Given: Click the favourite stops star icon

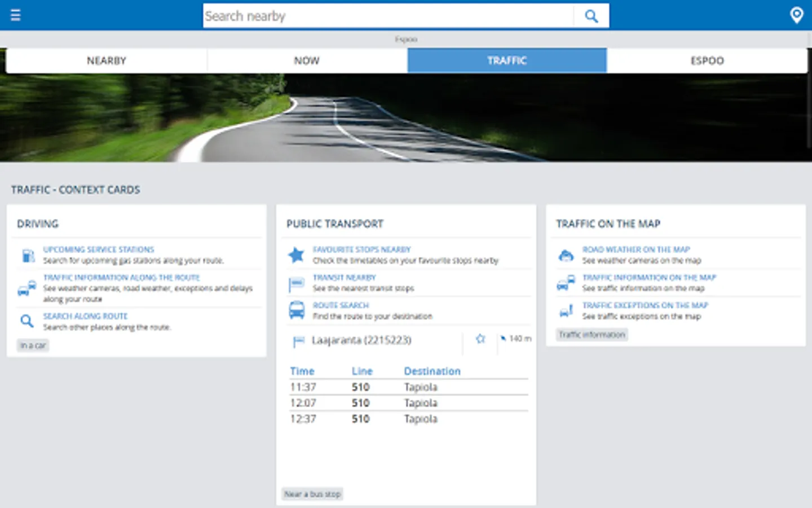Looking at the screenshot, I should (296, 255).
